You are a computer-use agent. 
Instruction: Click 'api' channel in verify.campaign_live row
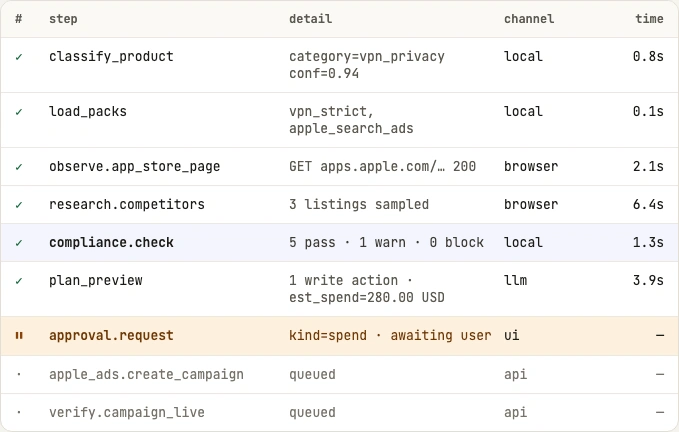click(x=515, y=413)
